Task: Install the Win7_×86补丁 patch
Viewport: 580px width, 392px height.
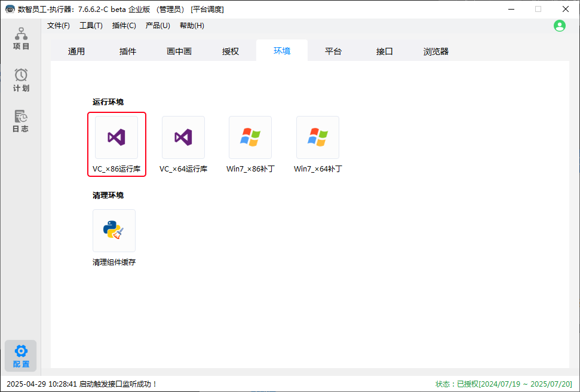Action: point(250,137)
